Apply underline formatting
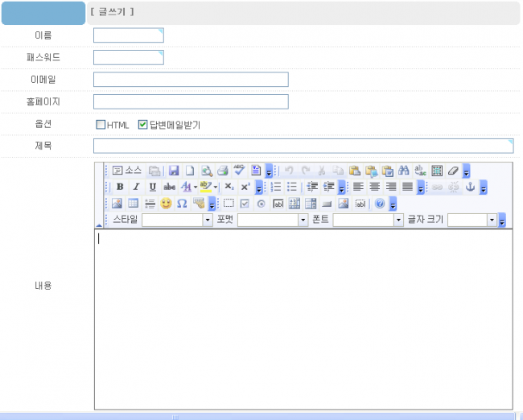 coord(152,187)
